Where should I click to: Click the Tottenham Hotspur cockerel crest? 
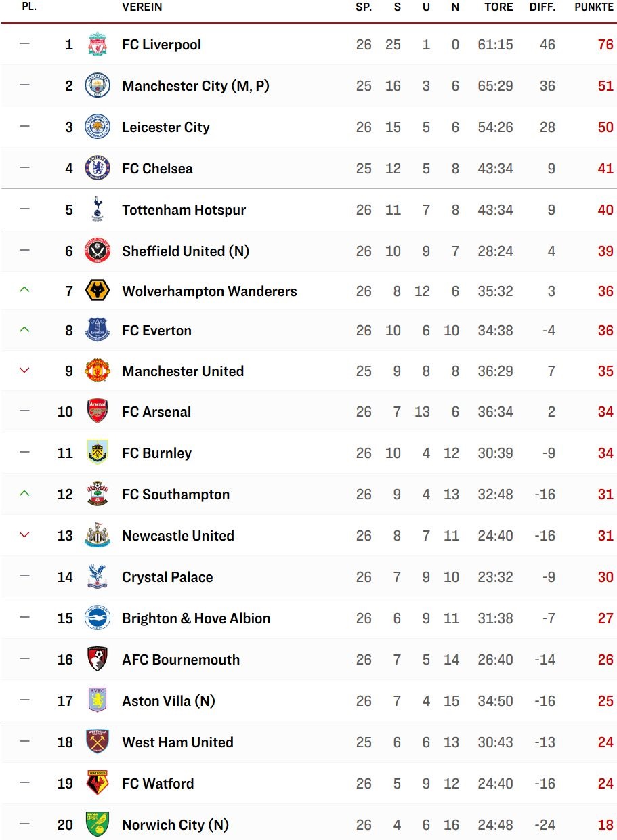98,209
